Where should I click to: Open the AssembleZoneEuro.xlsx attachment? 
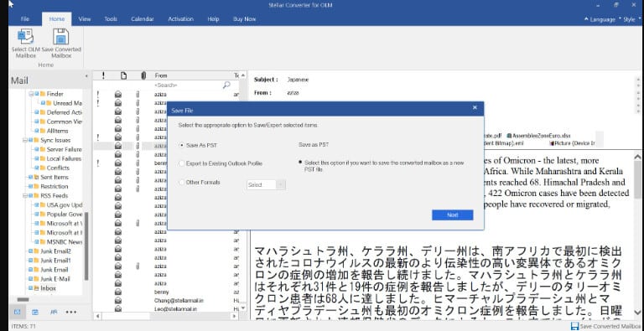538,136
